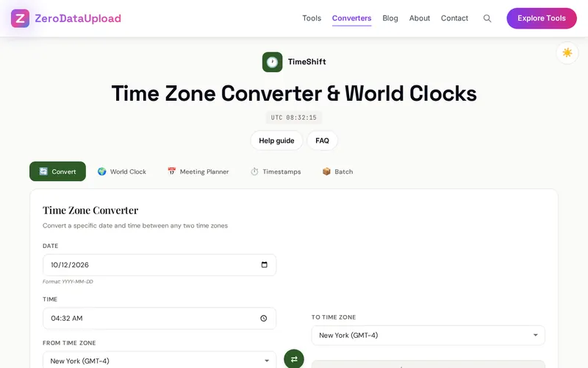Visit the Blog page
The width and height of the screenshot is (588, 368).
coord(390,18)
